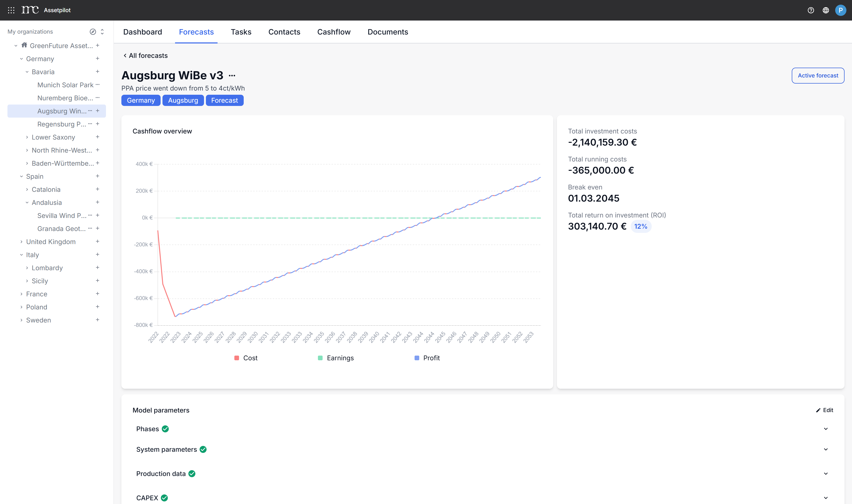This screenshot has height=504, width=852.
Task: Expand the Phases section chevron
Action: pos(825,429)
